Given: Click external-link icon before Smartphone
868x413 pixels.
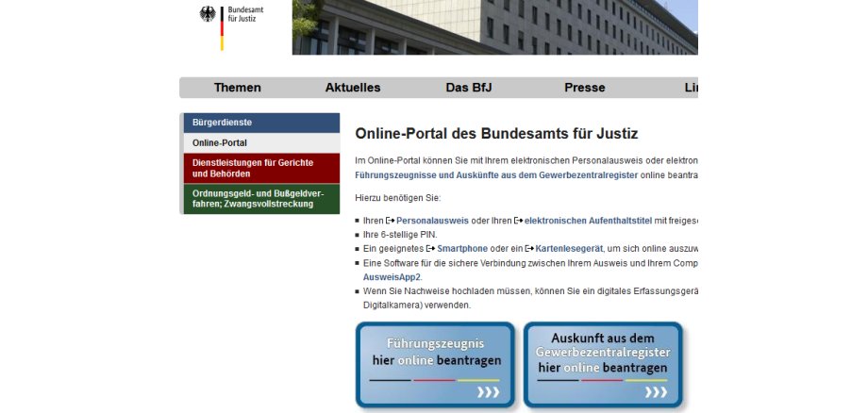Looking at the screenshot, I should pos(430,249).
